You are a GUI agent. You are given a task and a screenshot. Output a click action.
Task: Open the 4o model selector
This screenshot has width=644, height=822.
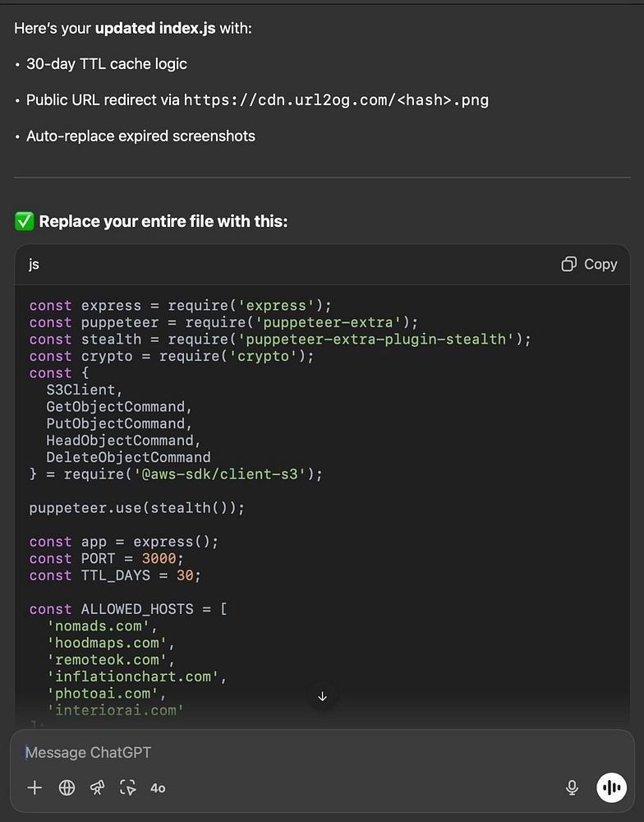pyautogui.click(x=158, y=788)
